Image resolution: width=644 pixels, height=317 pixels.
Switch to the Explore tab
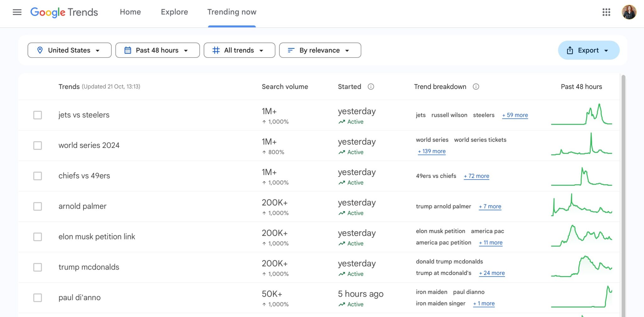point(174,12)
